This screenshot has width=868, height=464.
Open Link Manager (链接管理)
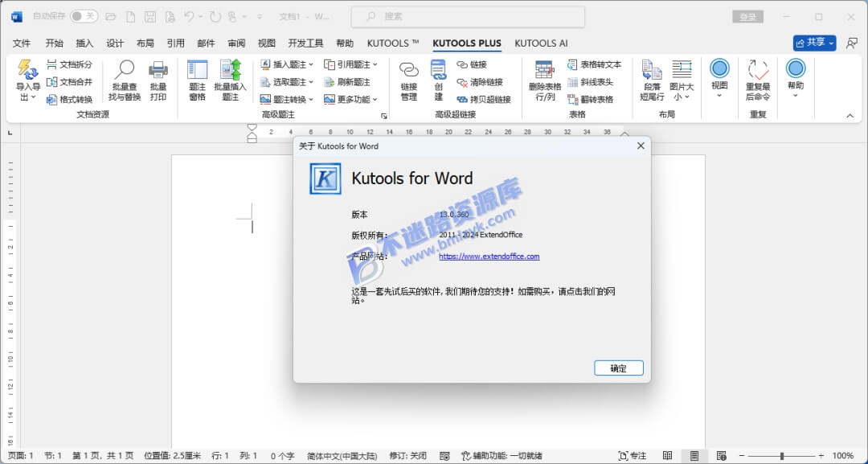409,80
